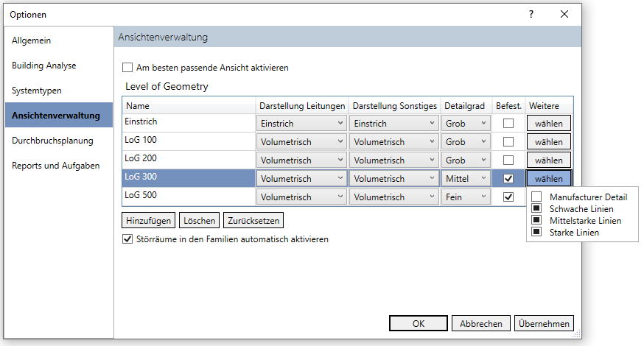Uncheck Befest. checkbox for LoG 500

508,197
